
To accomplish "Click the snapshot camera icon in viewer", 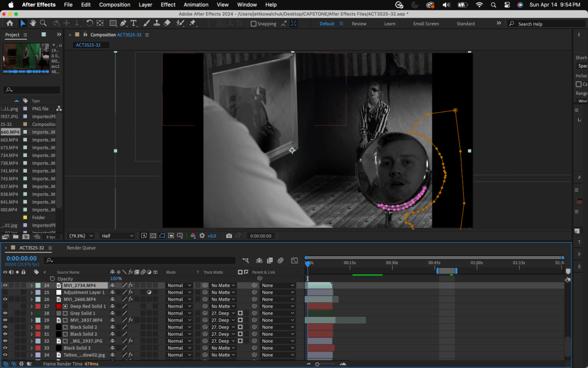I will tap(229, 236).
